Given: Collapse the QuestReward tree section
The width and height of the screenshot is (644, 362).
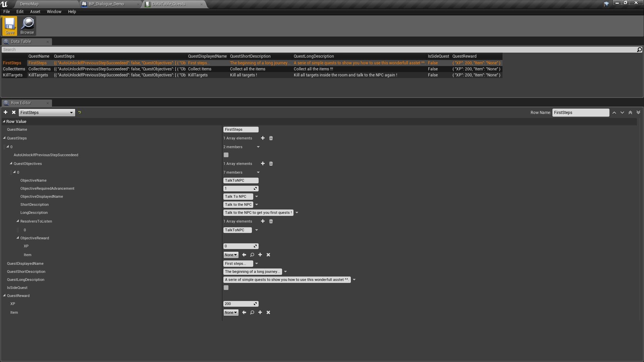Looking at the screenshot, I should pyautogui.click(x=4, y=295).
